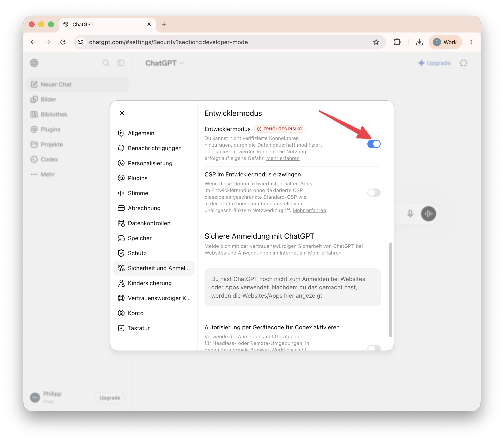This screenshot has width=504, height=442.
Task: Click Mehr erfahren under CSP option
Action: click(309, 210)
